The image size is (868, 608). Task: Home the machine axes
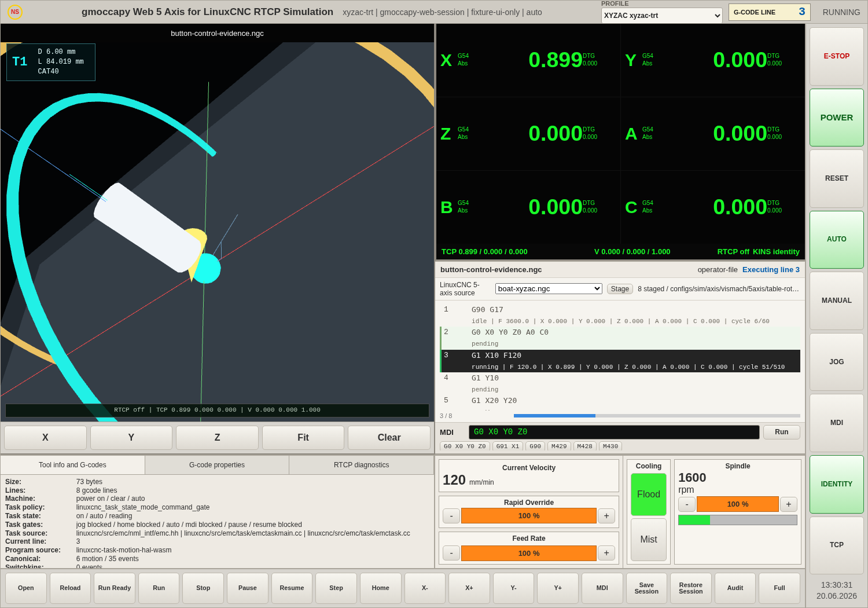381,588
